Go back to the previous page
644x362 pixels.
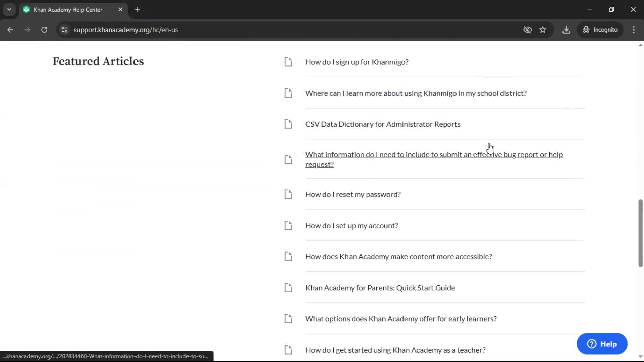tap(10, 30)
